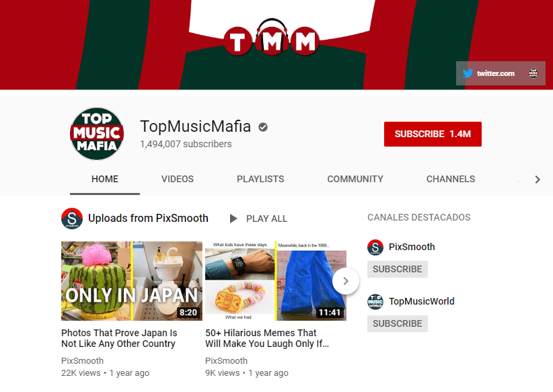
Task: Select the Channels tab
Action: [451, 179]
